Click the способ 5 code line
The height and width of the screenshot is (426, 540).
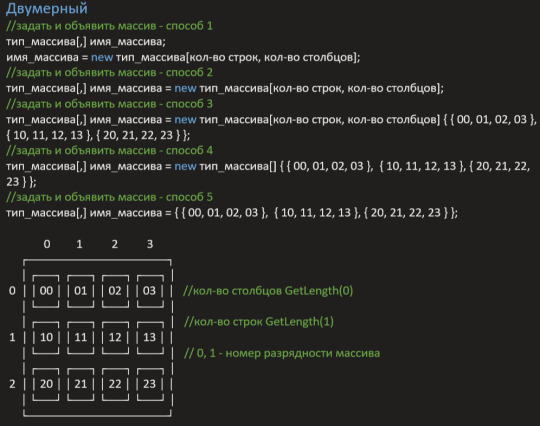click(x=232, y=213)
